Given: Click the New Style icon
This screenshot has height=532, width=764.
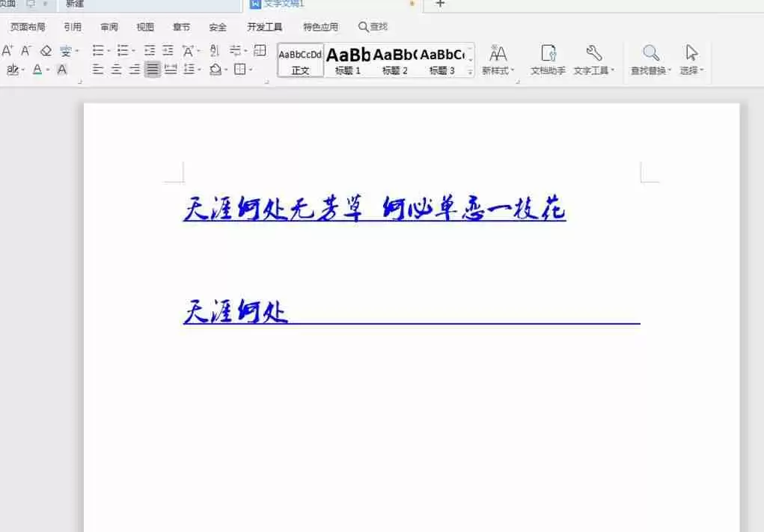Looking at the screenshot, I should click(x=499, y=55).
